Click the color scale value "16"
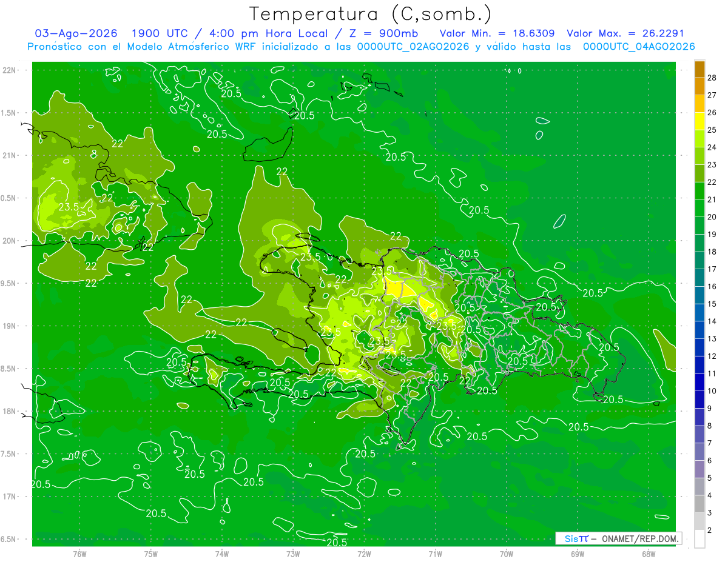 (712, 286)
